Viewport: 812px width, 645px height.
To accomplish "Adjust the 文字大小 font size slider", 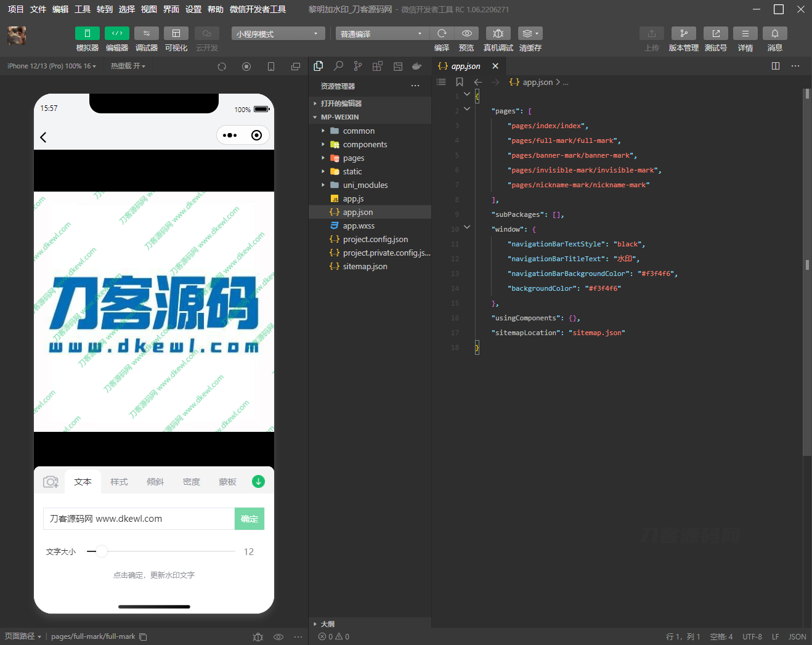I will 102,551.
